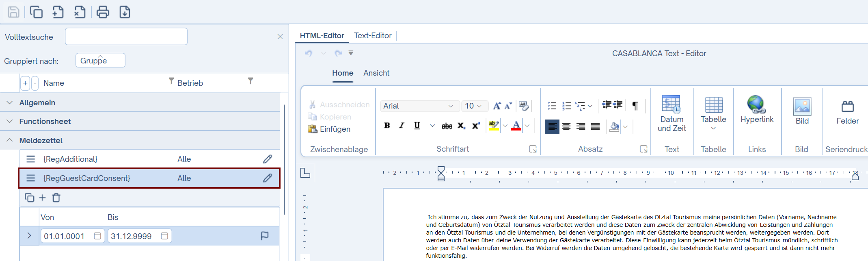Viewport: 868px width, 261px height.
Task: Open the Betrieb column filter
Action: pyautogui.click(x=250, y=81)
